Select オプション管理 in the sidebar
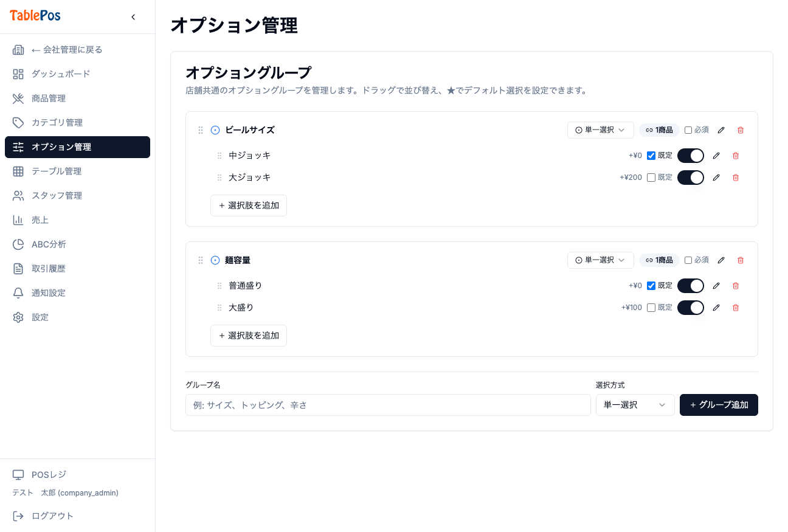This screenshot has width=788, height=532. 77,147
